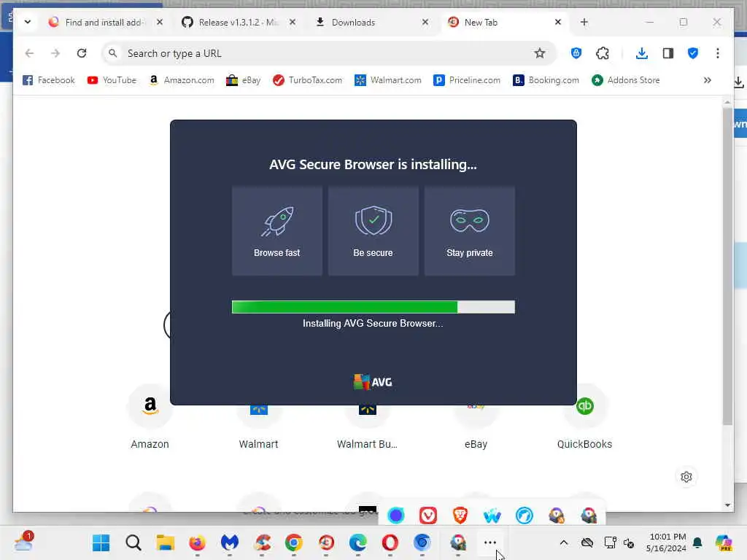Open the eBay shortcut tile
This screenshot has height=560, width=747.
pos(476,429)
